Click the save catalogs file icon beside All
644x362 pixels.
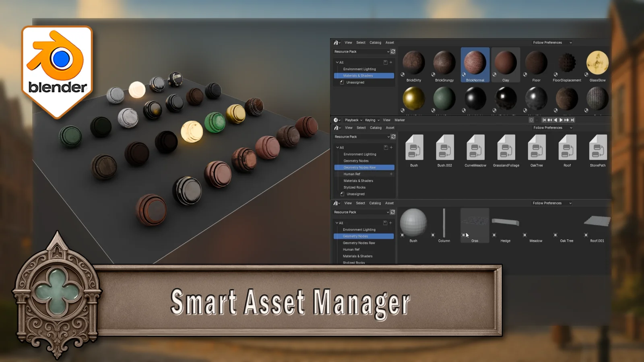click(x=385, y=62)
